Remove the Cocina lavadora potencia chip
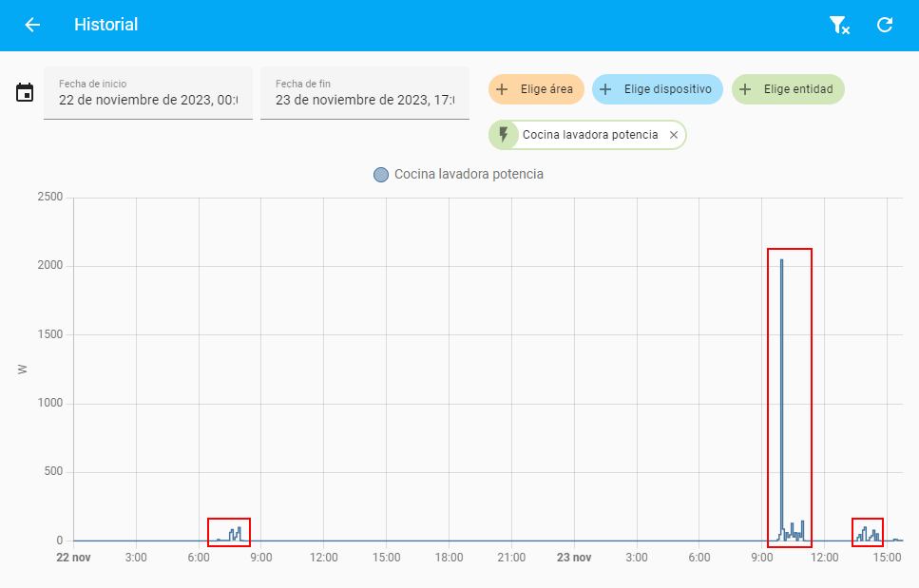Image resolution: width=919 pixels, height=588 pixels. click(x=674, y=135)
